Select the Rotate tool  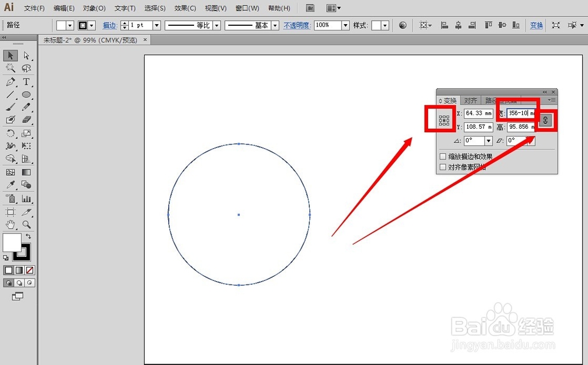point(11,133)
